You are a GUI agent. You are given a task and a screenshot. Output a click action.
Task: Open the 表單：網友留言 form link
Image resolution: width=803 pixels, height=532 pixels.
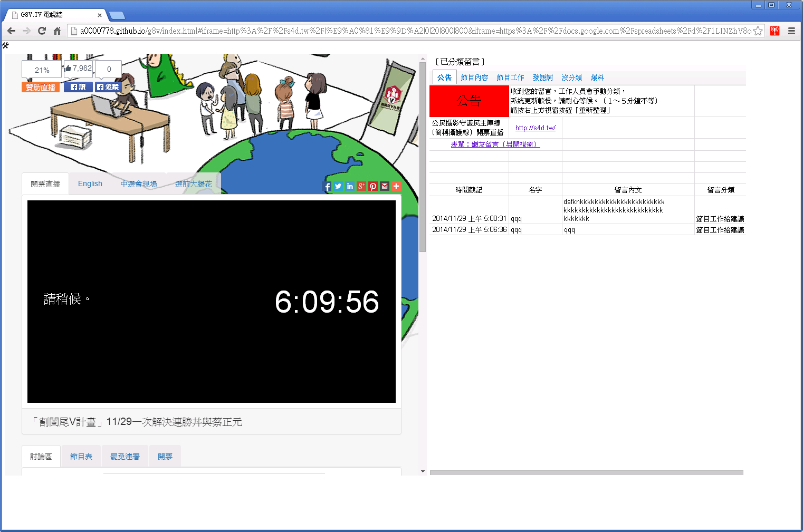(495, 144)
